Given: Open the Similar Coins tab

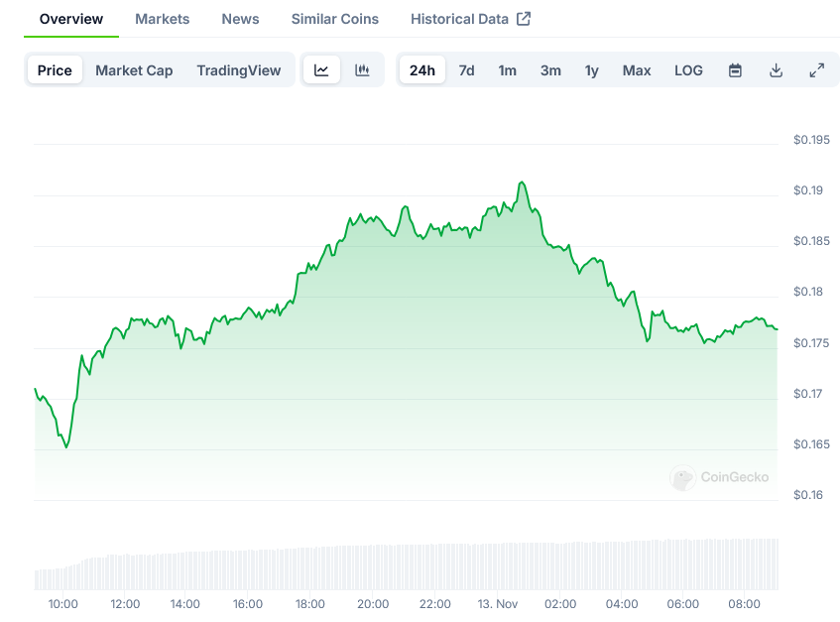Looking at the screenshot, I should 334,19.
